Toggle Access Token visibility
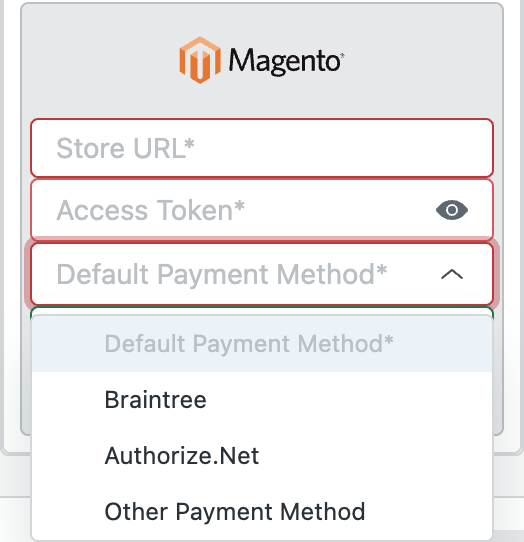The width and height of the screenshot is (524, 542). pos(452,210)
